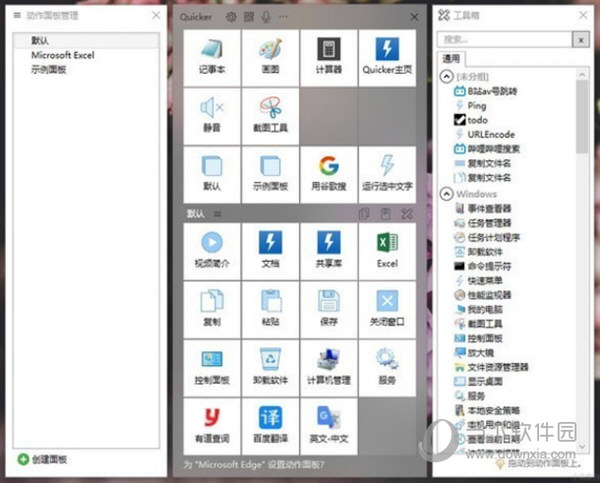Screen dimensions: 600x483
Task: Select the todo item in the toolbox
Action: (471, 120)
